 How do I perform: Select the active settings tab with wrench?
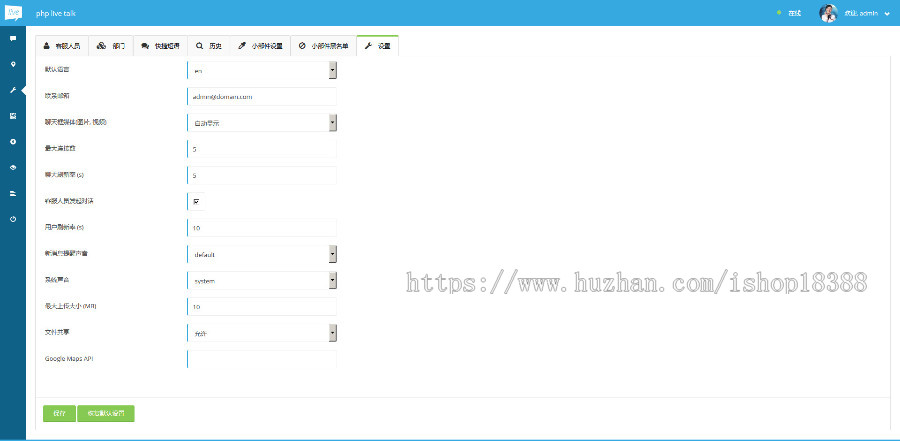(378, 46)
